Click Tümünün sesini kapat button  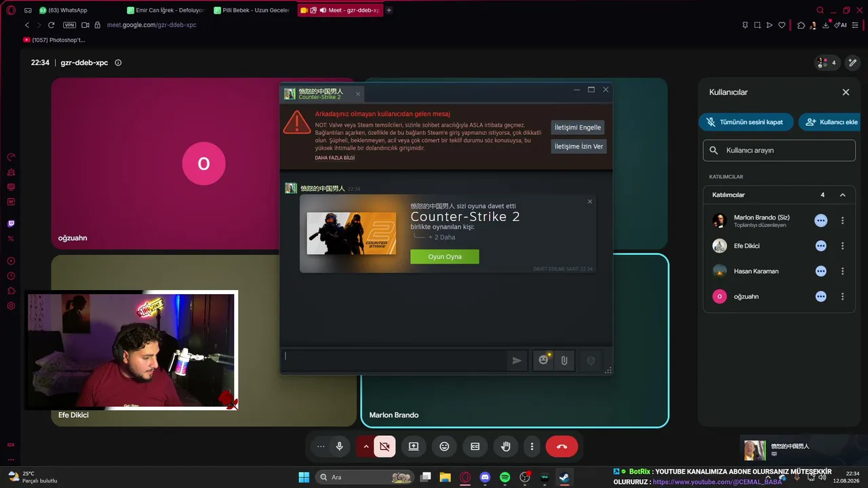point(745,122)
